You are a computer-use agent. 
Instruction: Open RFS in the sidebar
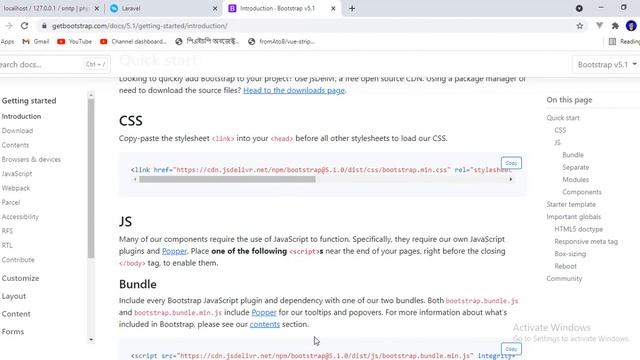point(7,231)
